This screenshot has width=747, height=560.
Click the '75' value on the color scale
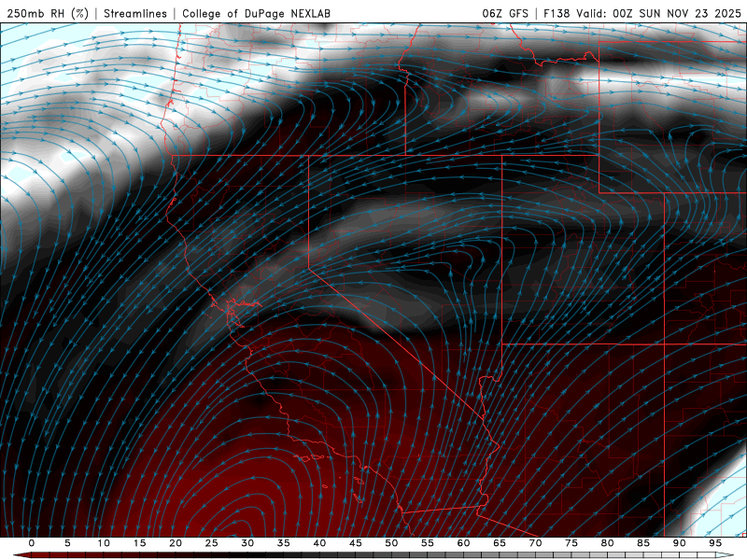coord(571,543)
